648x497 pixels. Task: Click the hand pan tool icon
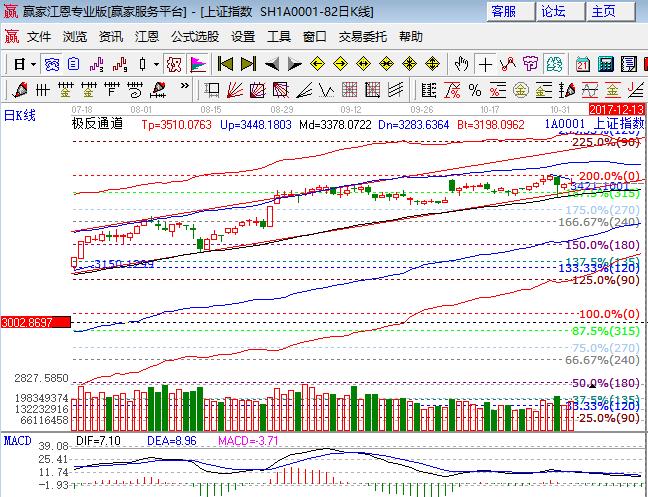click(x=461, y=63)
